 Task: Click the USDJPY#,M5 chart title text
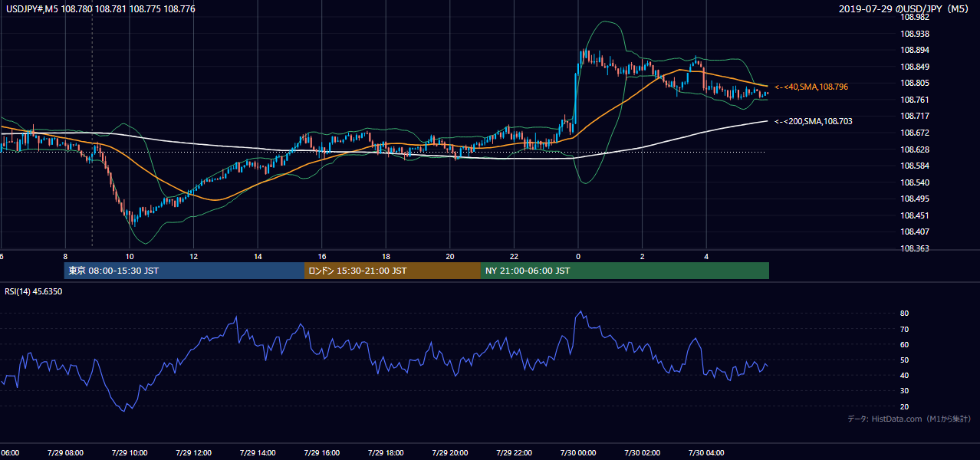pos(100,9)
